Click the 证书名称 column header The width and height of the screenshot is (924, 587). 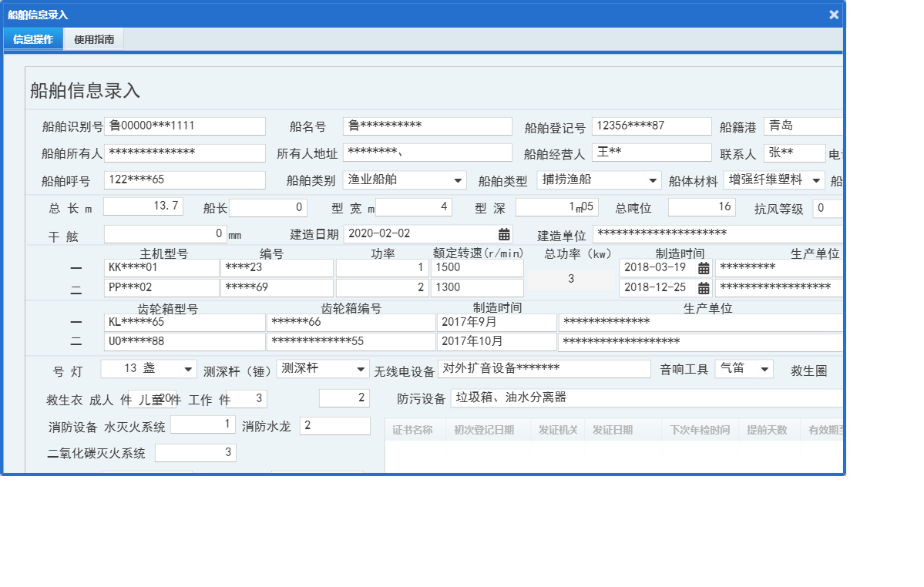(x=415, y=429)
